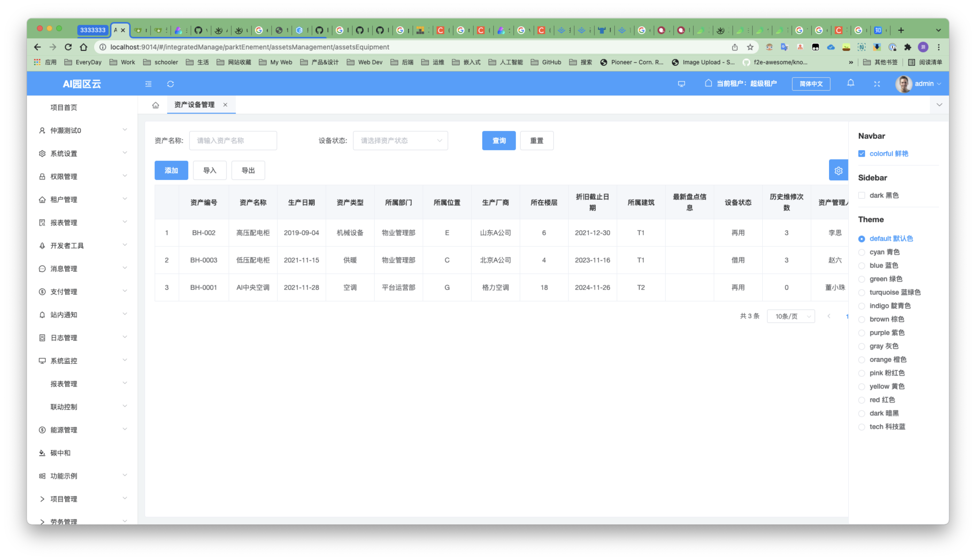976x560 pixels.
Task: Click the blue settings gear button
Action: tap(838, 170)
